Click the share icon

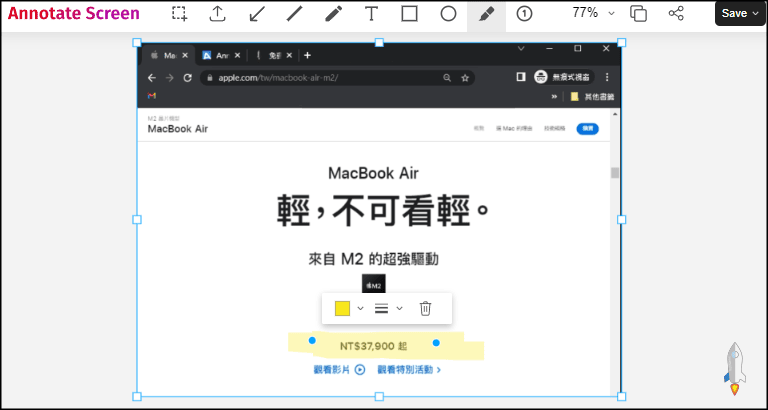pyautogui.click(x=676, y=13)
